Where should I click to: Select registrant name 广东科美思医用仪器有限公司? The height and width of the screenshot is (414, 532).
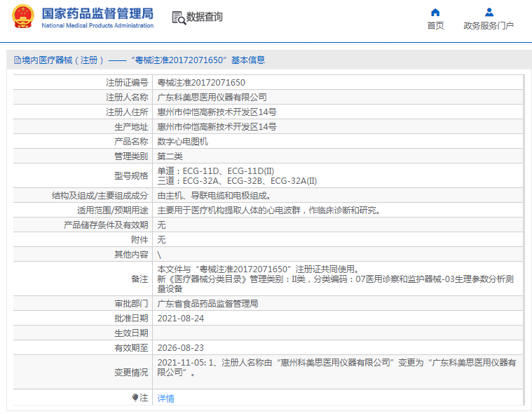(212, 98)
